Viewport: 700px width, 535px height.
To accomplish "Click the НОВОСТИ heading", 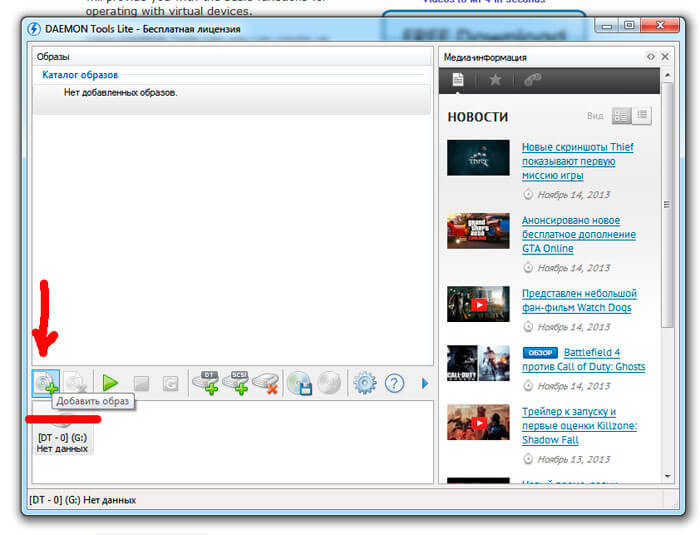I will (x=478, y=117).
